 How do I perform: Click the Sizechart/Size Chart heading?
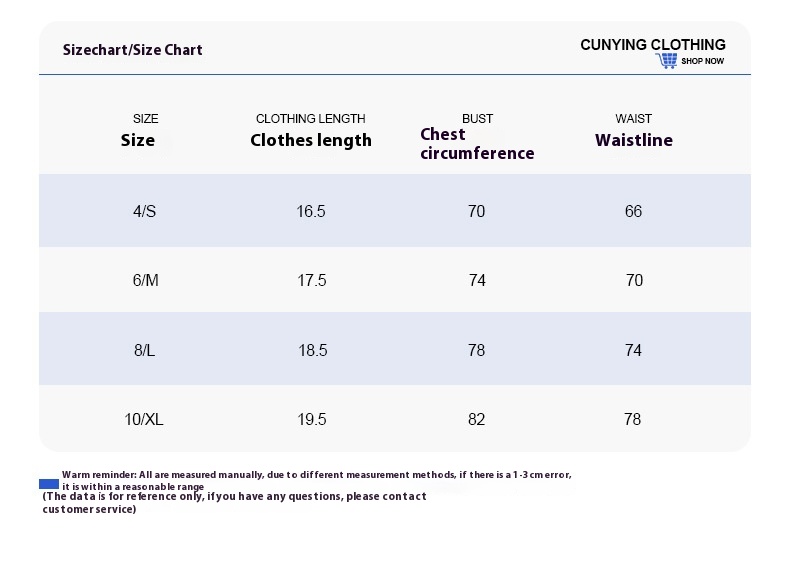133,50
